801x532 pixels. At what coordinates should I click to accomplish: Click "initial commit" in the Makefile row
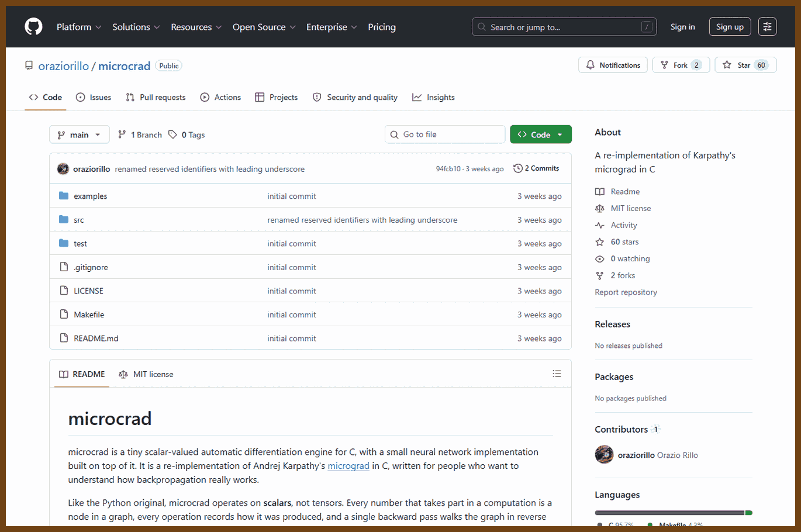tap(292, 315)
